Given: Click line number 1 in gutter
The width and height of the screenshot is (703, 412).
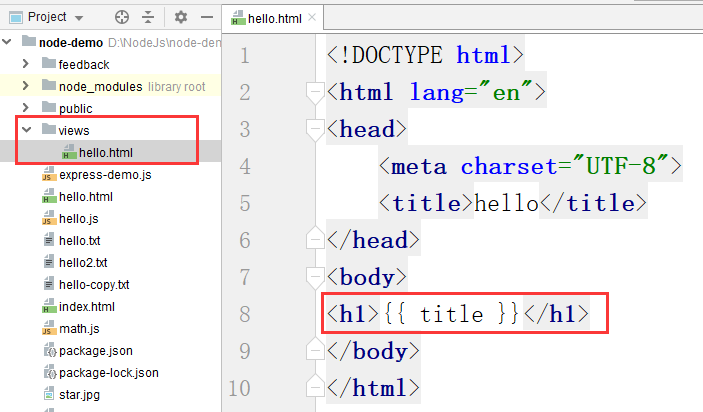Looking at the screenshot, I should coord(245,56).
